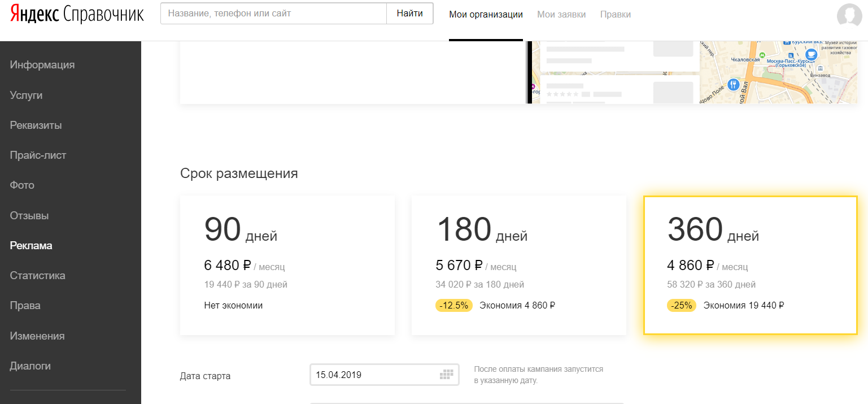Open the calendar picker for Дата старта

pos(447,374)
